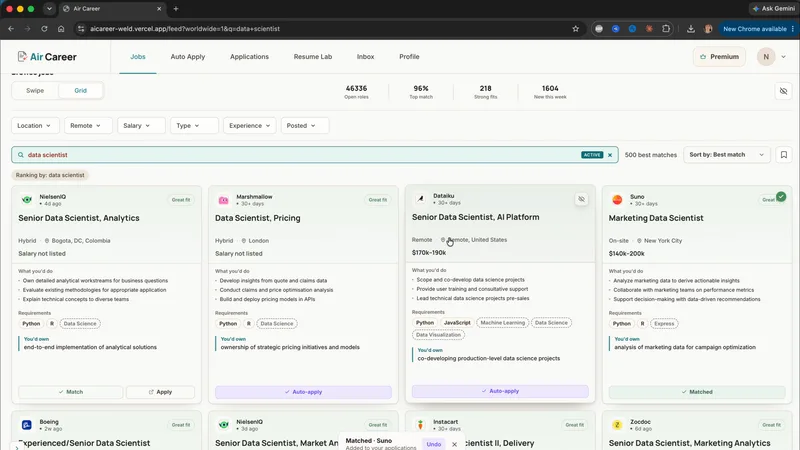Image resolution: width=800 pixels, height=450 pixels.
Task: Click Matched on Suno card
Action: pyautogui.click(x=697, y=392)
